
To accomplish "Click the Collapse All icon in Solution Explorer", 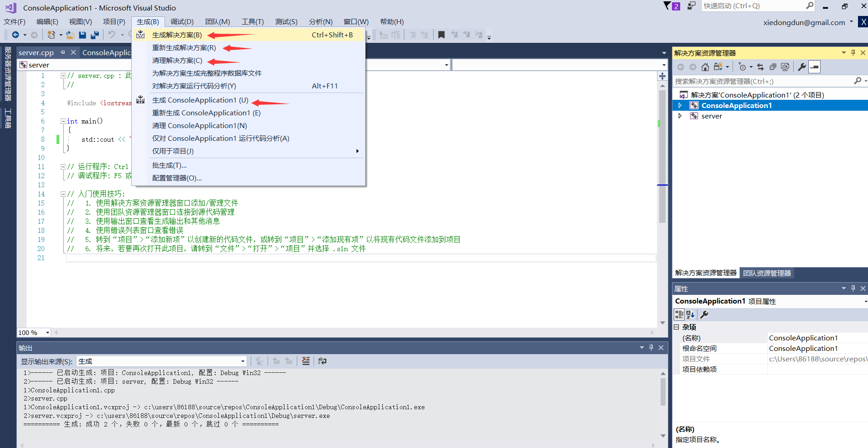I will [x=773, y=67].
